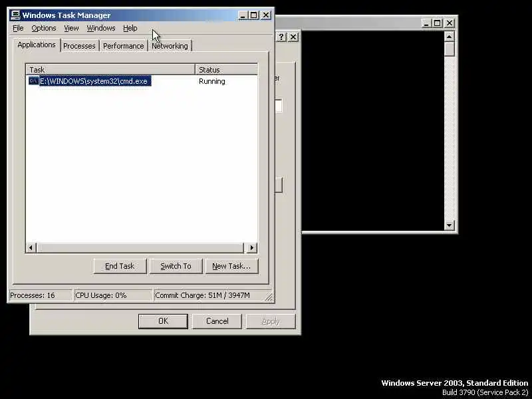This screenshot has height=399, width=532.
Task: Click the task list horizontal scrollbar track
Action: 140,247
